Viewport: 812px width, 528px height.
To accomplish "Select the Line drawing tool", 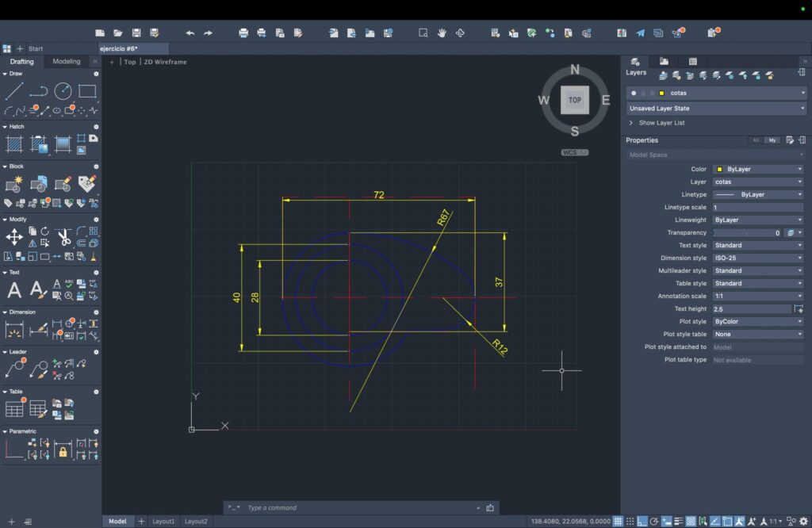I will [x=14, y=91].
